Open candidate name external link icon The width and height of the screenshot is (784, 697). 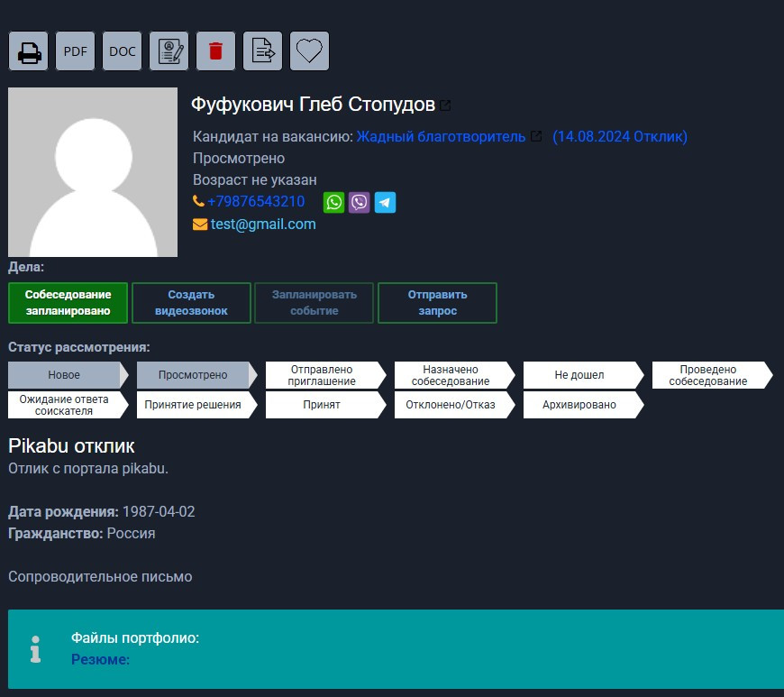point(445,105)
